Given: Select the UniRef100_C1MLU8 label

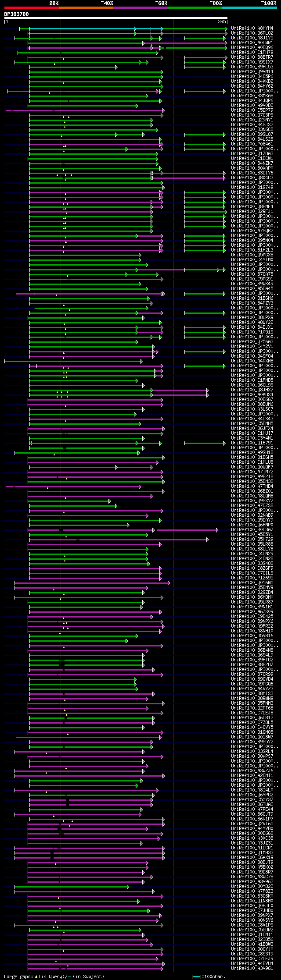Looking at the screenshot, I should (252, 462).
